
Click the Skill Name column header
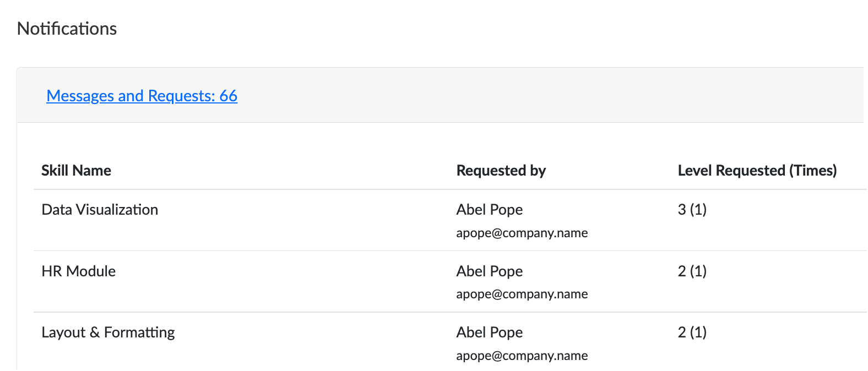point(76,171)
